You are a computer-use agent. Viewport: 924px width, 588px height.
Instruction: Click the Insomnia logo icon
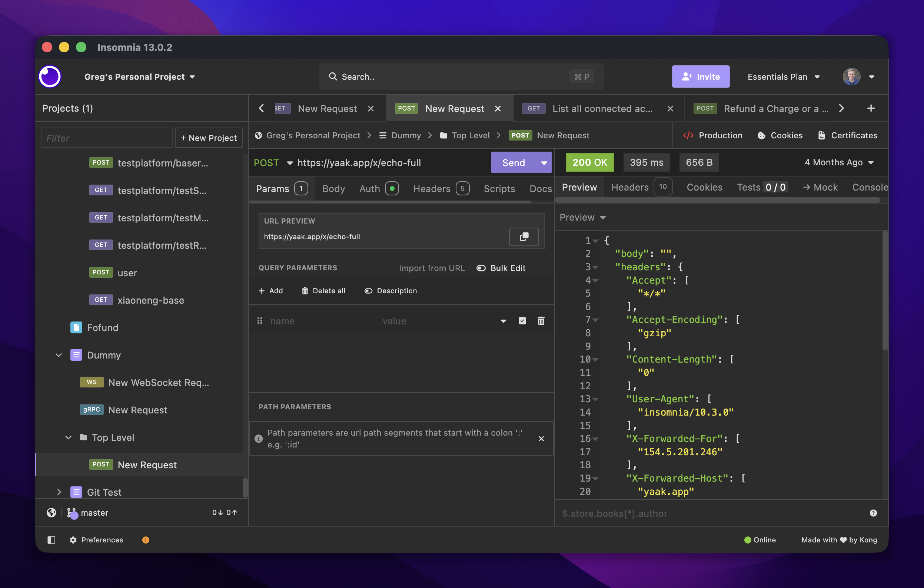(50, 76)
